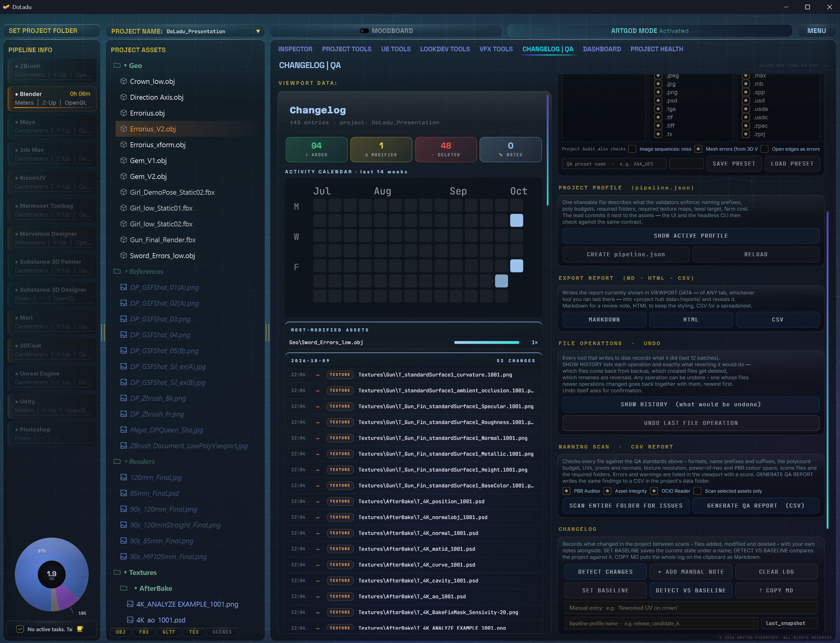Click the Geo folder icon
The image size is (840, 643).
117,66
